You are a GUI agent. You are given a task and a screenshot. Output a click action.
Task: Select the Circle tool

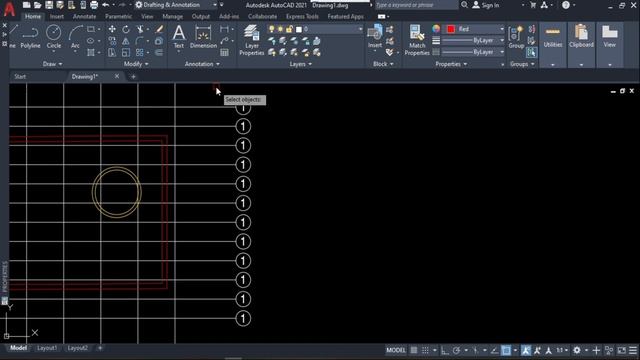(x=53, y=37)
